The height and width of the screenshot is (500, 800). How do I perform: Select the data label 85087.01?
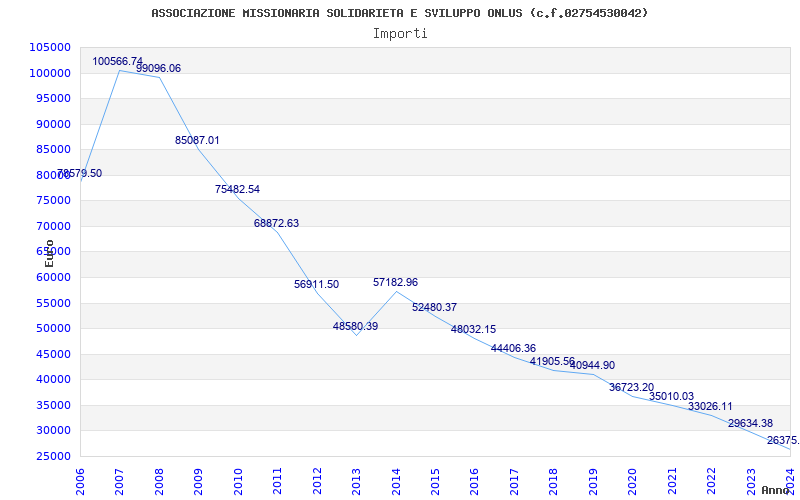[197, 140]
